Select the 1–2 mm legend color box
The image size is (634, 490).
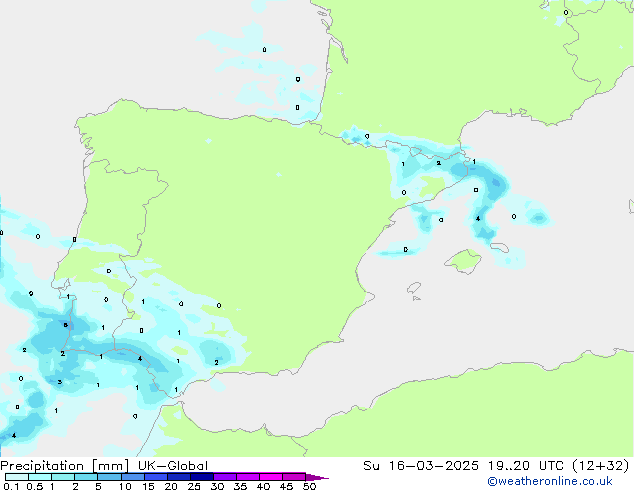(x=63, y=477)
